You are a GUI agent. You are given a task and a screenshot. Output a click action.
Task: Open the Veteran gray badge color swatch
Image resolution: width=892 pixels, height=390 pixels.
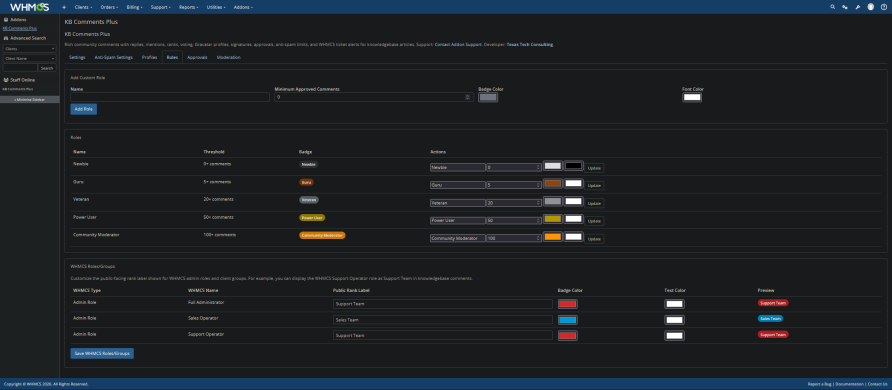click(553, 201)
